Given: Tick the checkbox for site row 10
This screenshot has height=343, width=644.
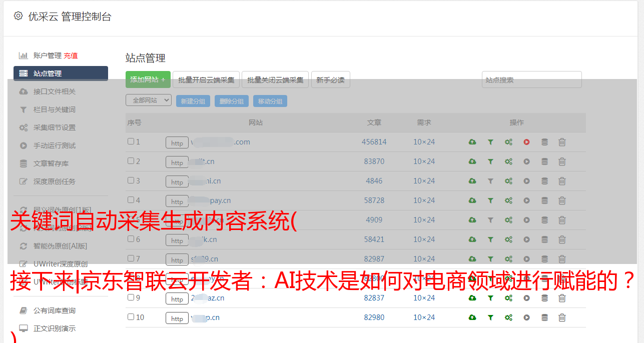Looking at the screenshot, I should point(131,317).
